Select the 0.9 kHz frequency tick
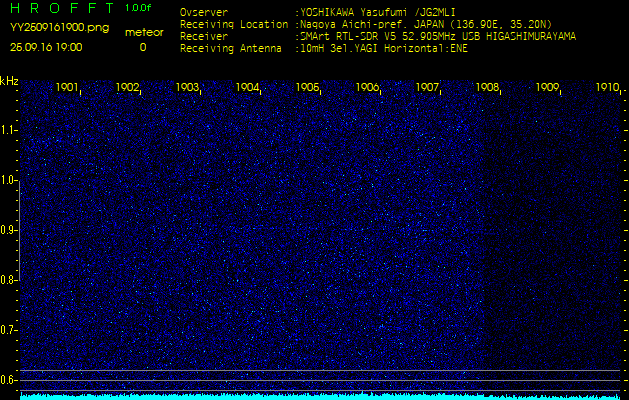 [x=9, y=230]
